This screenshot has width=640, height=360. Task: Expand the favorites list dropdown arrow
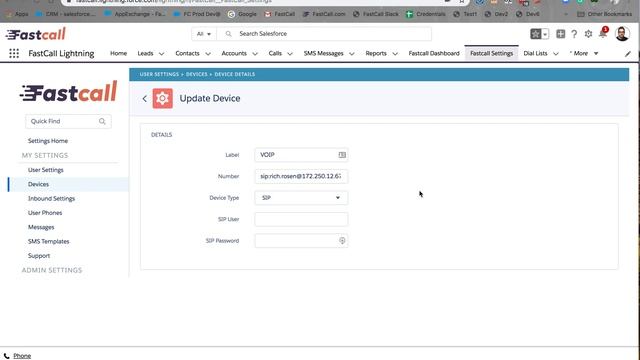(545, 34)
